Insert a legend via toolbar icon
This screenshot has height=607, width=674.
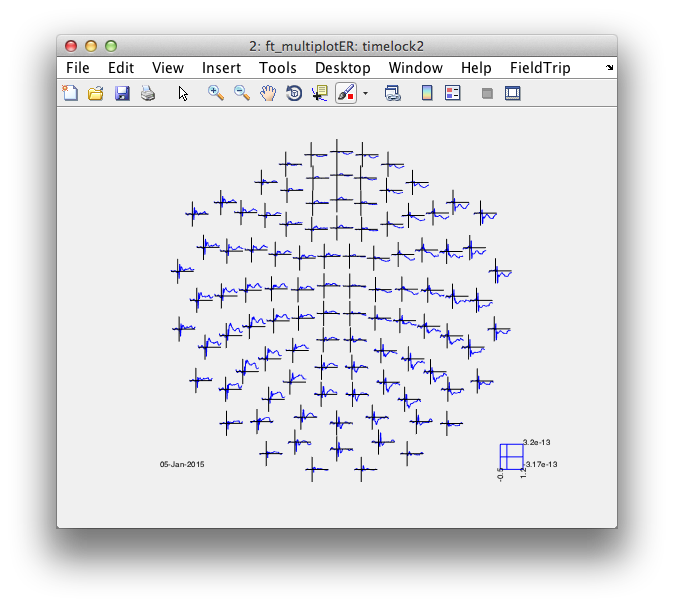453,93
